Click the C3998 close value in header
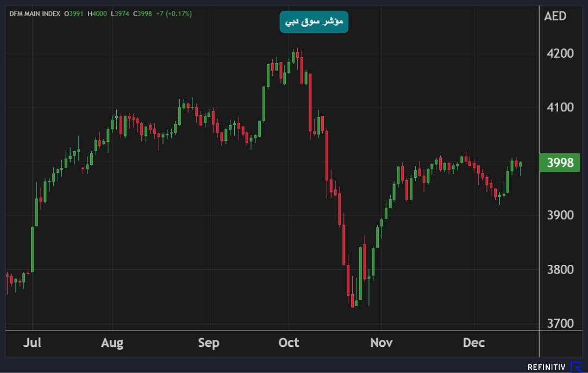Viewport: 588px width, 373px height. pyautogui.click(x=142, y=14)
